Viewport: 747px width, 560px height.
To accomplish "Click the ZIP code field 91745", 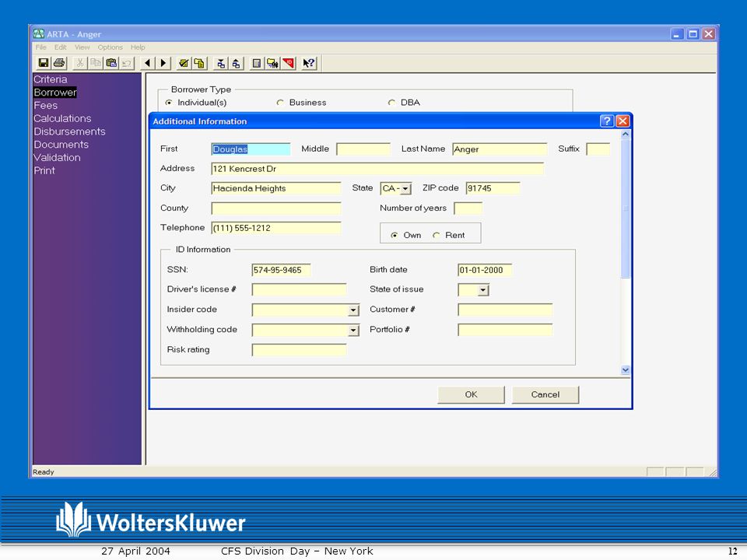I will [x=493, y=188].
